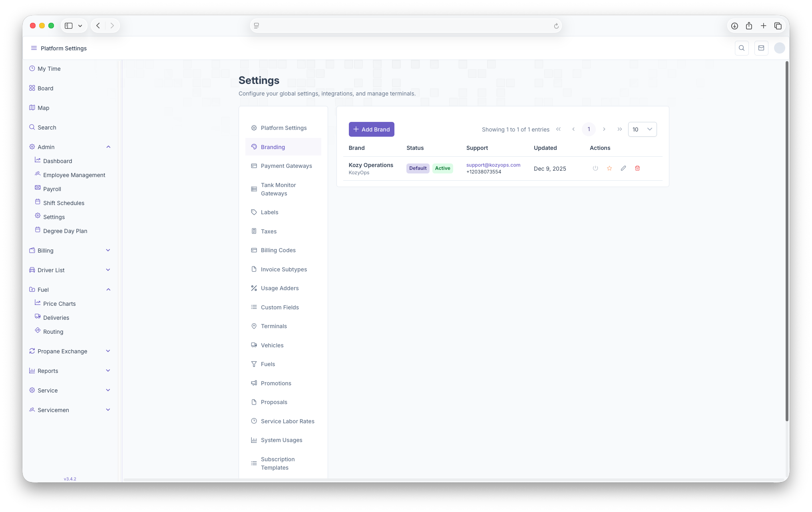
Task: Click the Safari share icon
Action: (x=749, y=26)
